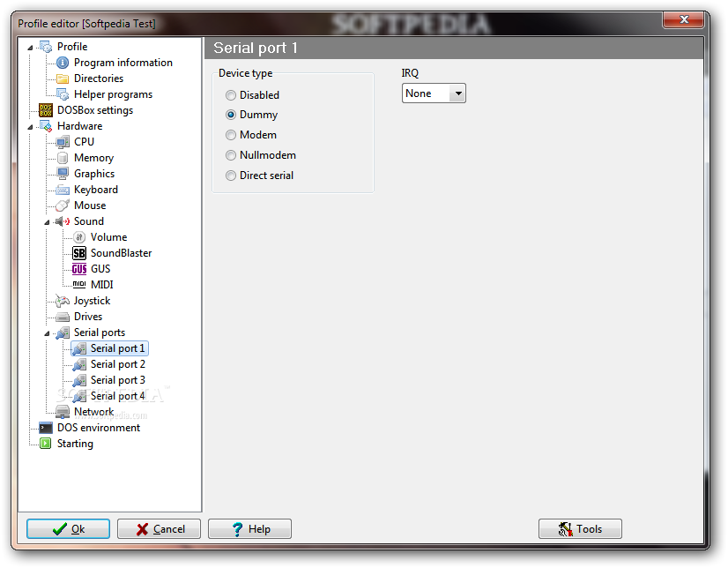728x568 pixels.
Task: Collapse the Sound tree node
Action: pyautogui.click(x=47, y=222)
